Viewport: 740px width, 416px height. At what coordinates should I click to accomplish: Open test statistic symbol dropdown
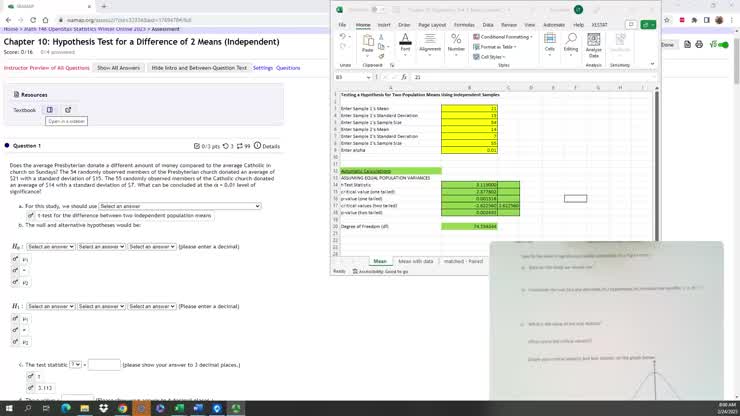pyautogui.click(x=75, y=365)
